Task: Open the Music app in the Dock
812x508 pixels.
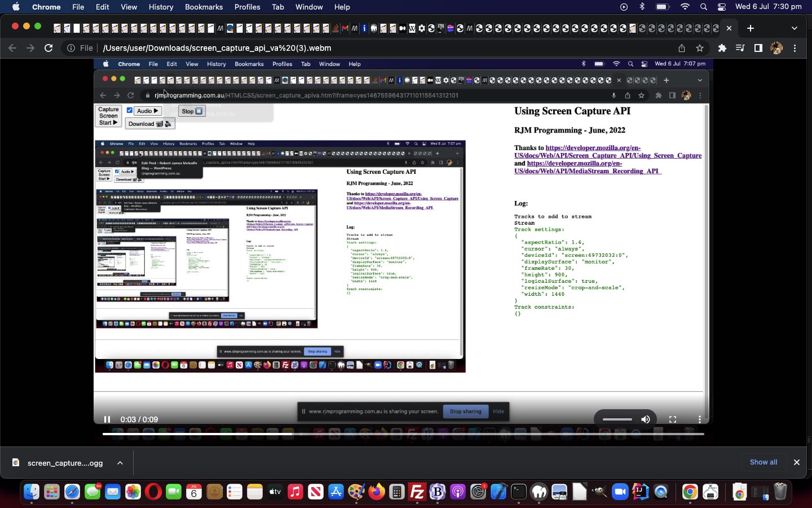Action: coord(295,492)
